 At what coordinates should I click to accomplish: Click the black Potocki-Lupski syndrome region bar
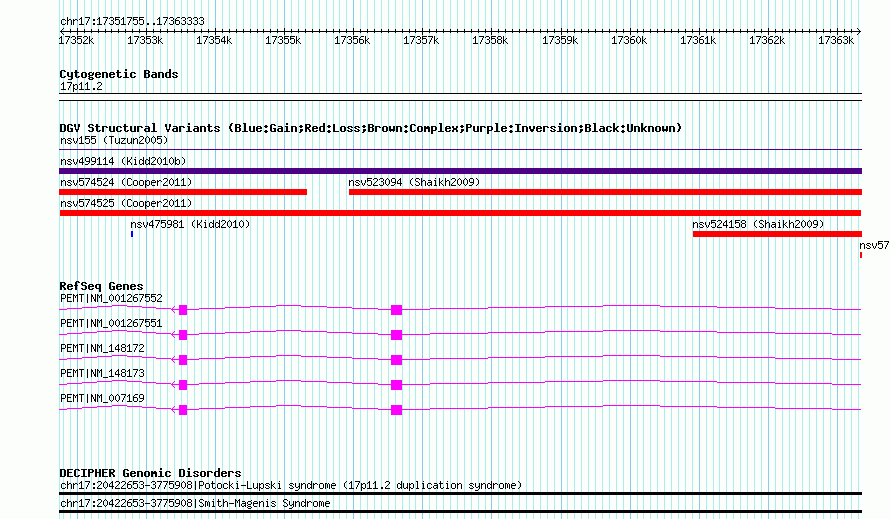pos(460,493)
